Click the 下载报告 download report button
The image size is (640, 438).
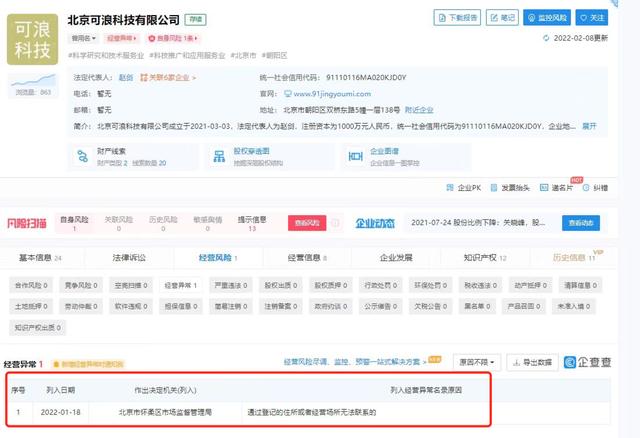click(x=457, y=18)
